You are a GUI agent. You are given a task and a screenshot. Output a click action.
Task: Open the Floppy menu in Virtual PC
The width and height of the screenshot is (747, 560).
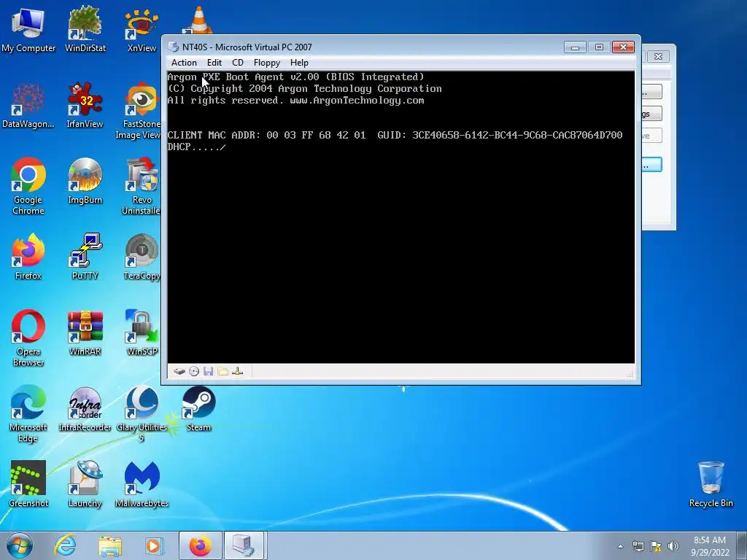(x=267, y=63)
